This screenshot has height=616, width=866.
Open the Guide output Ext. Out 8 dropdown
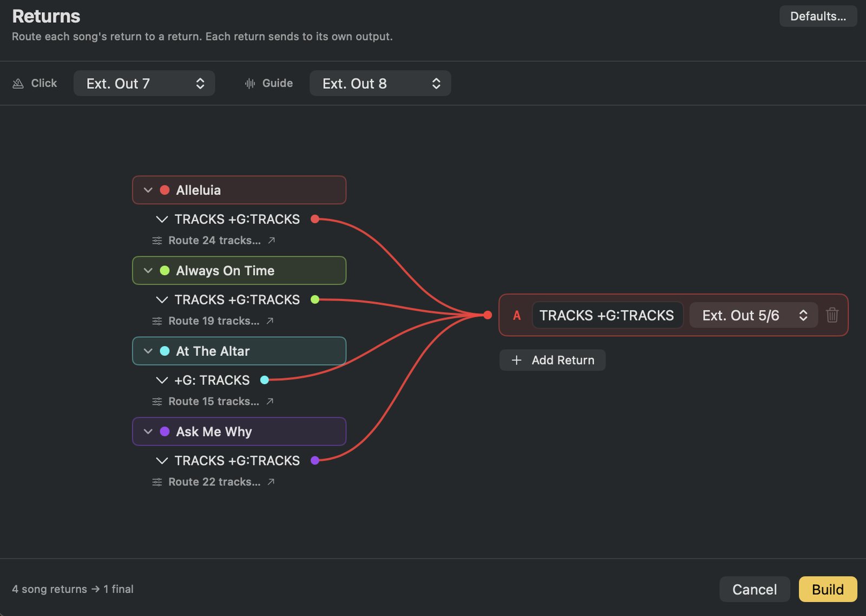(380, 83)
